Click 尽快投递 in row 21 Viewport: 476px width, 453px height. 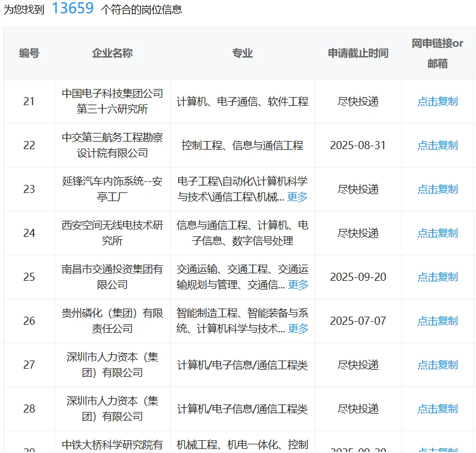(x=358, y=101)
